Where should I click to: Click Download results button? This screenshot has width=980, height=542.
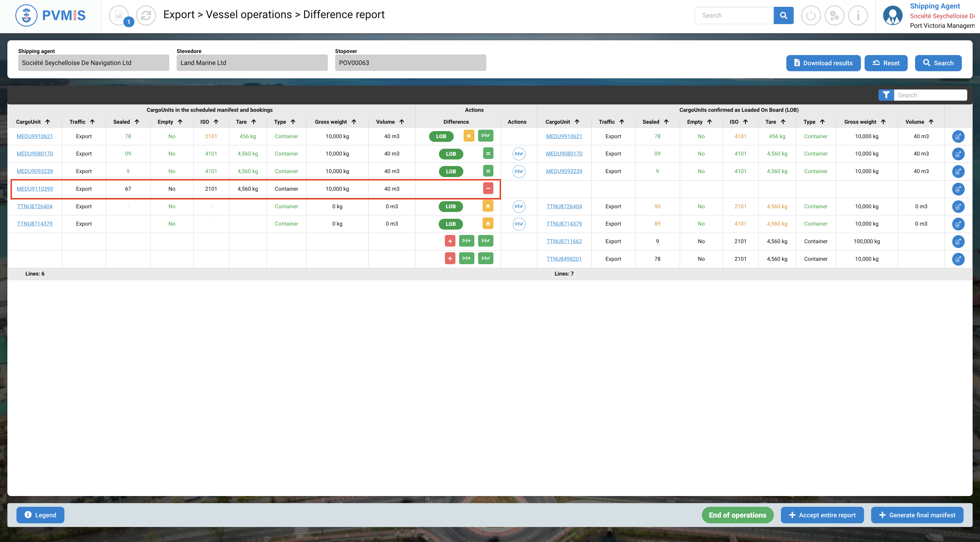click(823, 63)
